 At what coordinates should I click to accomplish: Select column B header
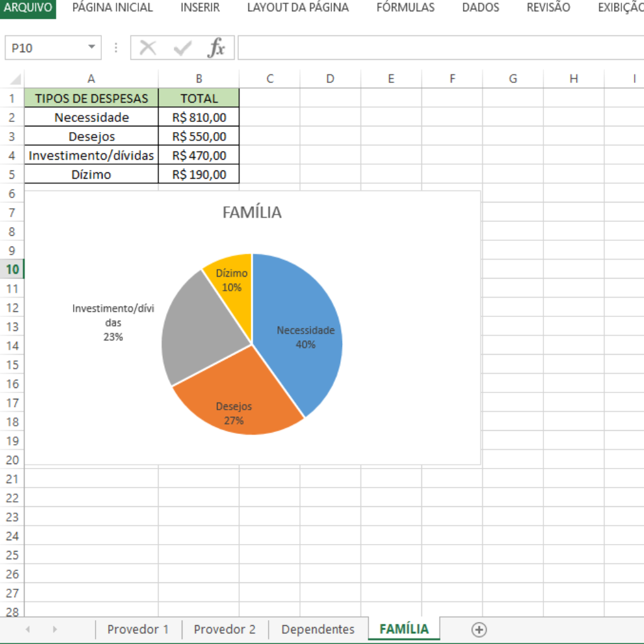pyautogui.click(x=199, y=79)
